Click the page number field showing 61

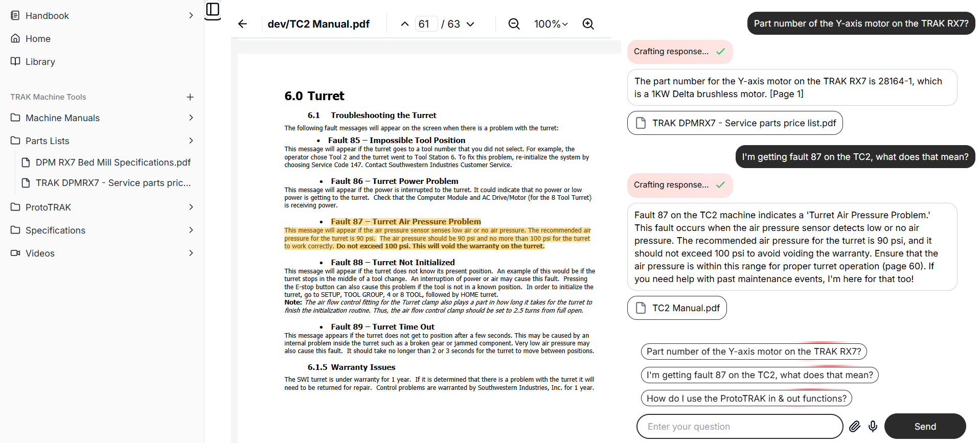pos(426,24)
